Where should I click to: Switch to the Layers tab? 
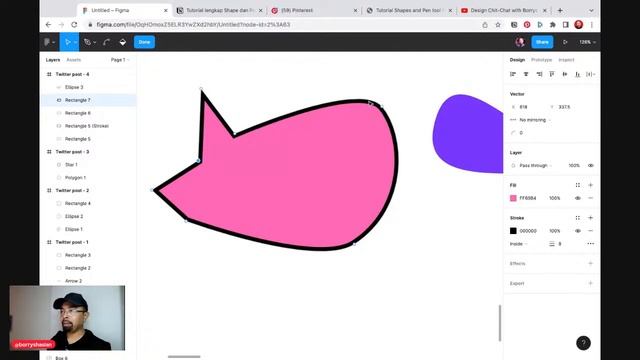pyautogui.click(x=53, y=60)
